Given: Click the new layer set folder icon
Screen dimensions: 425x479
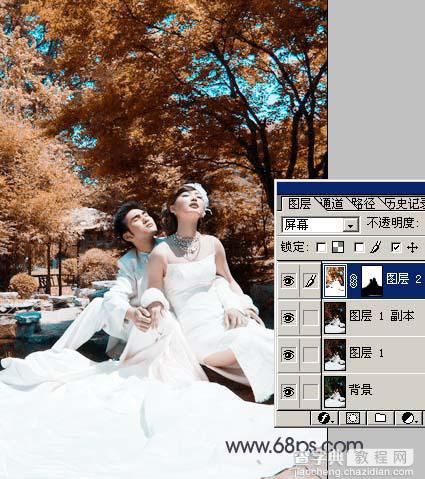Looking at the screenshot, I should (x=380, y=418).
